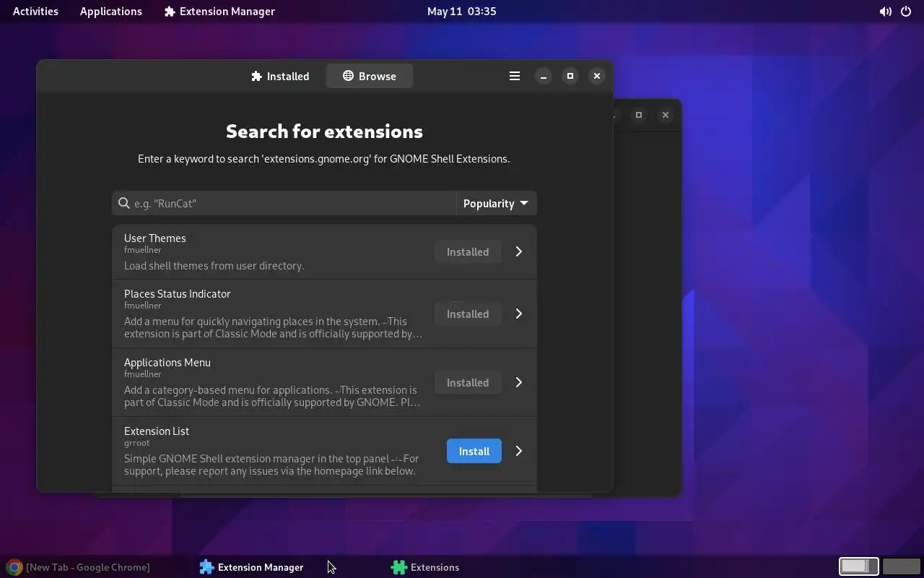Open the clock showing May 11 03:35

coord(462,11)
